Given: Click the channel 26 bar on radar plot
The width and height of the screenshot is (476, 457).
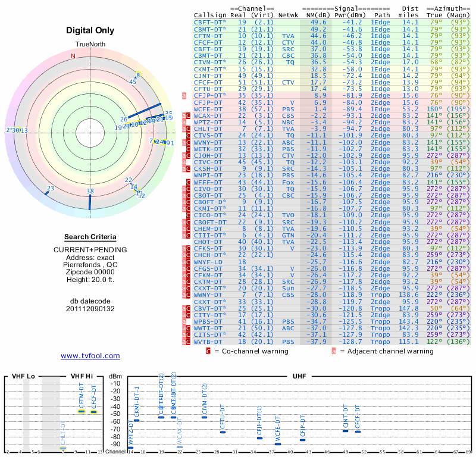Looking at the screenshot, I should tap(145, 111).
